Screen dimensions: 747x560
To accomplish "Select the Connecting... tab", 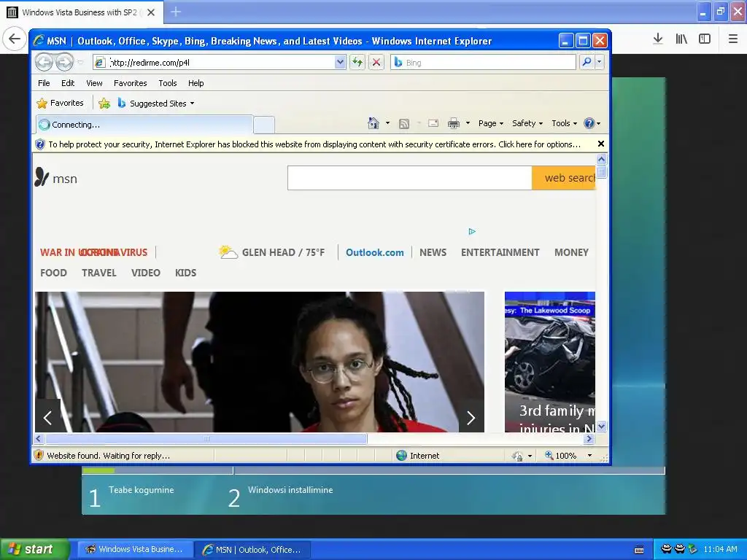I will [144, 125].
